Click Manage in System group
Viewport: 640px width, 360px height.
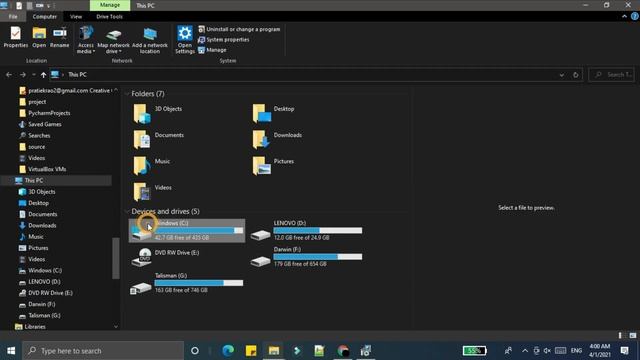coord(212,50)
